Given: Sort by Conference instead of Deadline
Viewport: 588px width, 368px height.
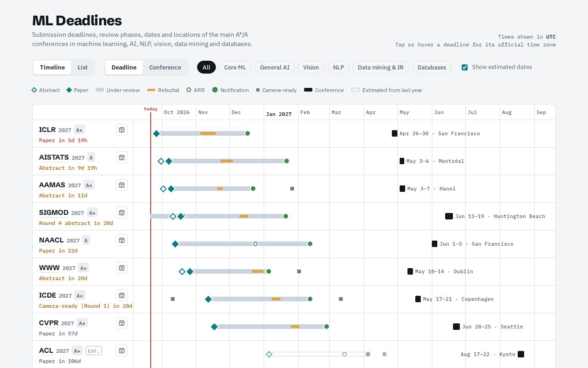Looking at the screenshot, I should [165, 67].
